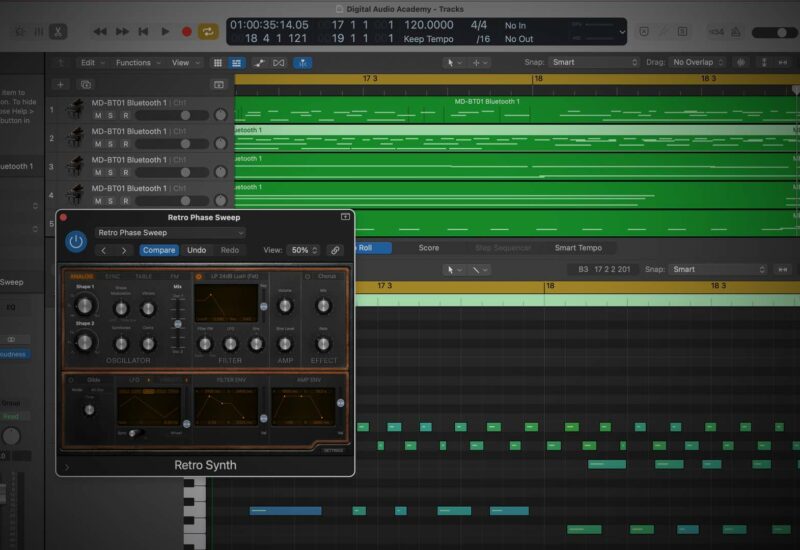Click the grid view icon in Tracks menu bar
The image size is (800, 550).
217,63
